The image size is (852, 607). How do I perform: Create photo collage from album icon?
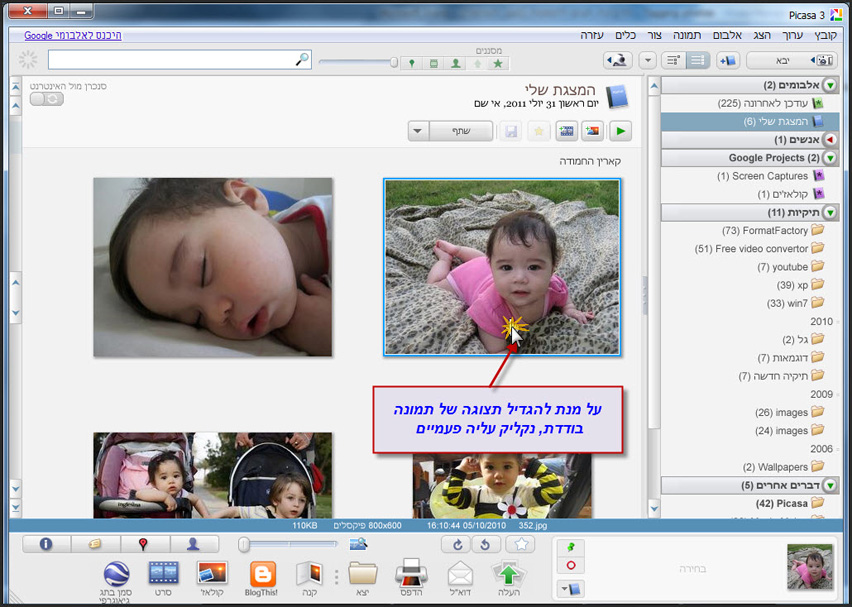[x=593, y=131]
